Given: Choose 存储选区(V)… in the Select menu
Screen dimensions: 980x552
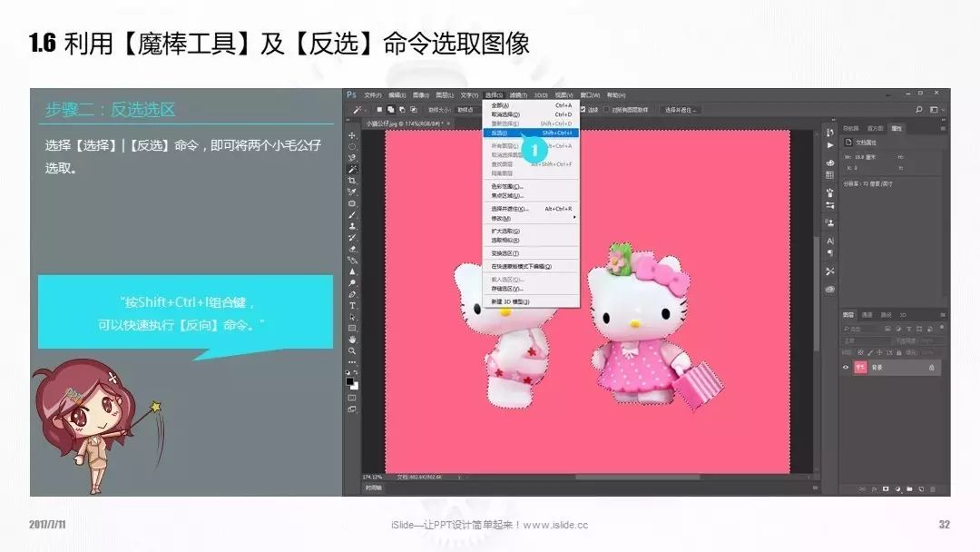Looking at the screenshot, I should coord(531,289).
